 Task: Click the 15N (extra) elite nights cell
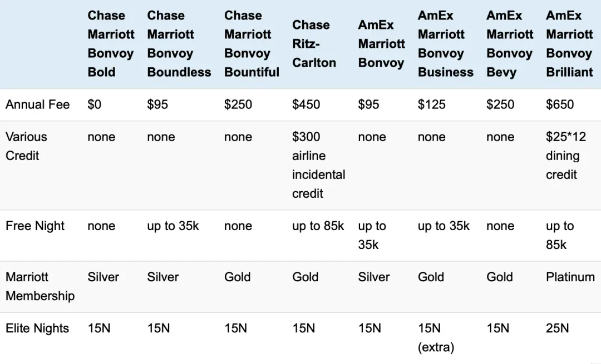point(436,337)
